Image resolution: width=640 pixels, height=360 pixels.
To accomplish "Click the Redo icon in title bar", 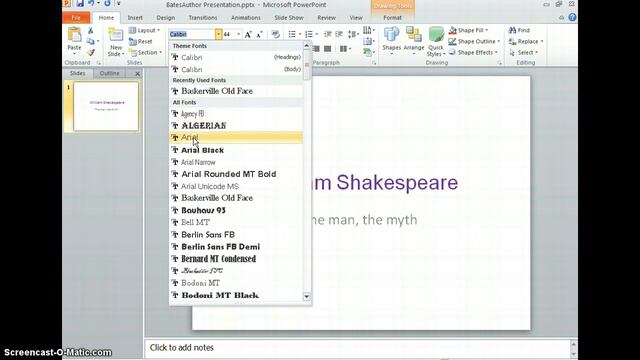I will pyautogui.click(x=107, y=4).
